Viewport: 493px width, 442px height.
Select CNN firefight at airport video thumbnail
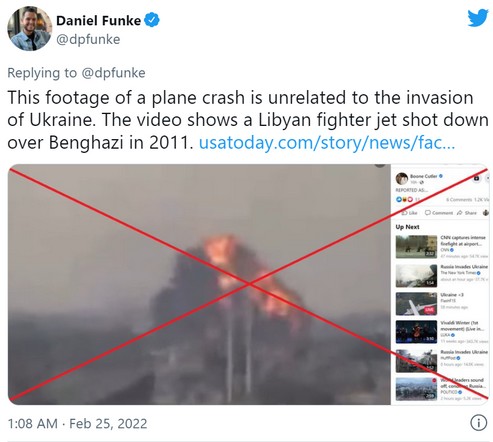click(x=416, y=247)
